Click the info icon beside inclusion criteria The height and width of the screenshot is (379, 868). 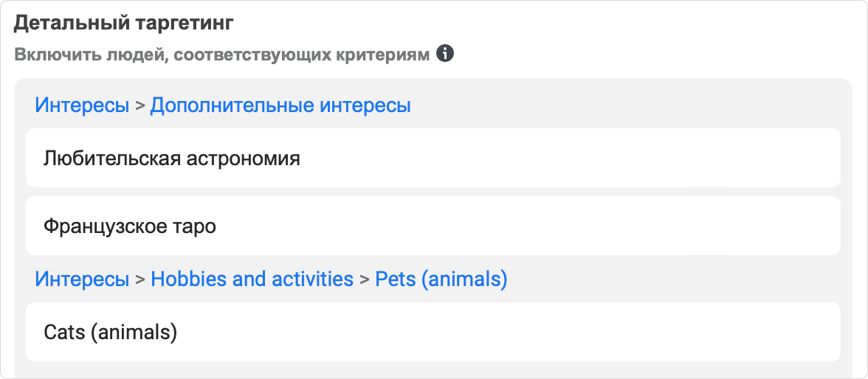coord(445,54)
